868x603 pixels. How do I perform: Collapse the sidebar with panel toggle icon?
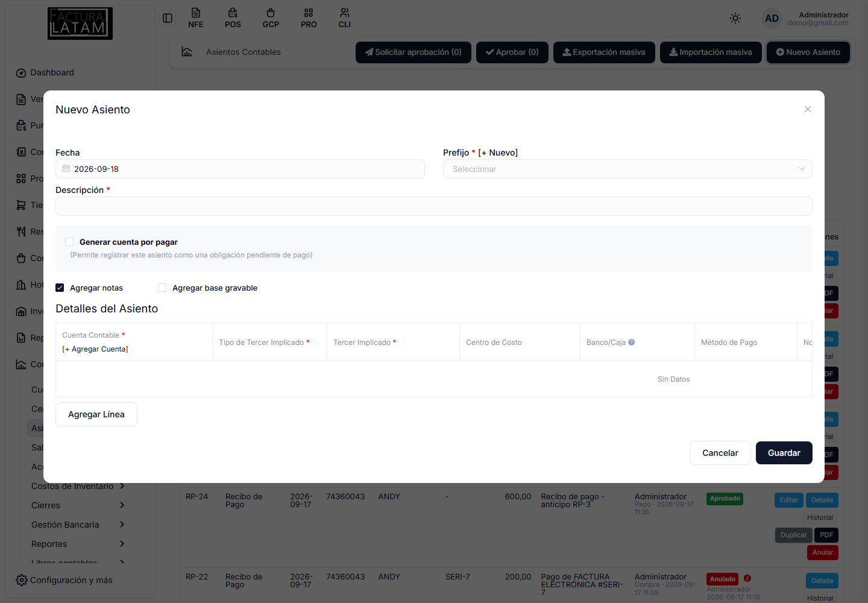(x=168, y=18)
